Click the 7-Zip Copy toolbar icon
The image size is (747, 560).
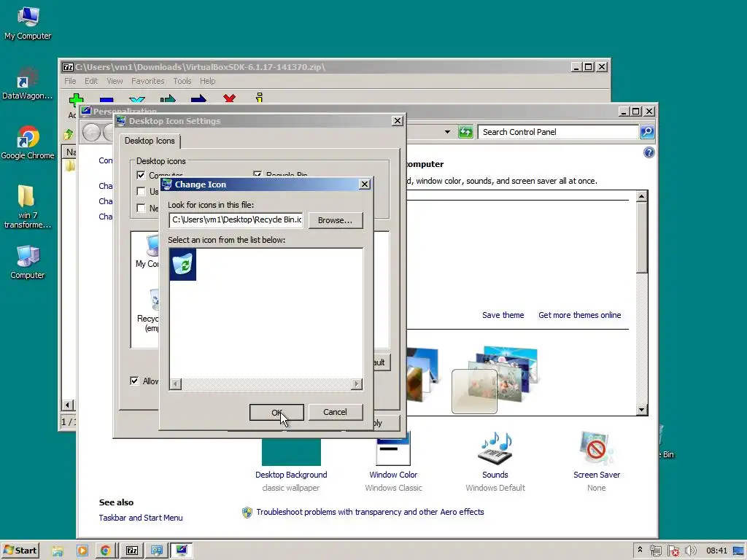click(x=168, y=99)
